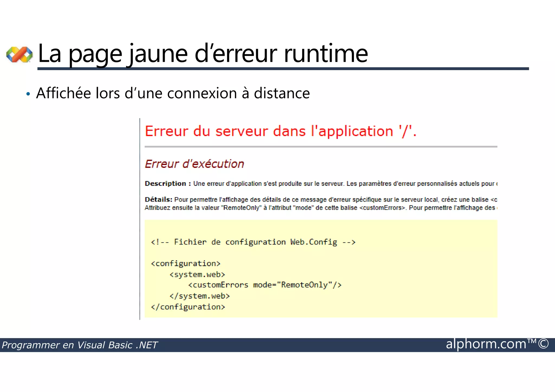
Task: Select the bullet 'Affichée lors d'une connexion à distance'
Action: [x=173, y=93]
